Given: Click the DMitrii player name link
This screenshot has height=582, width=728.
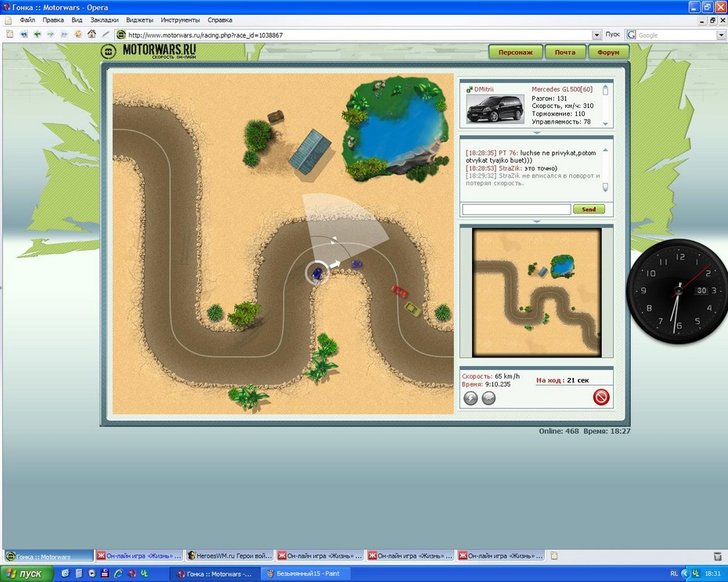Looking at the screenshot, I should 484,89.
